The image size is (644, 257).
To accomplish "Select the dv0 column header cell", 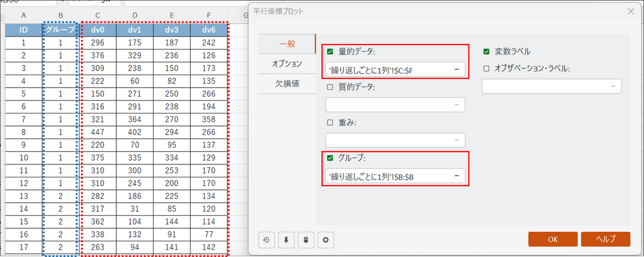I will click(x=97, y=29).
